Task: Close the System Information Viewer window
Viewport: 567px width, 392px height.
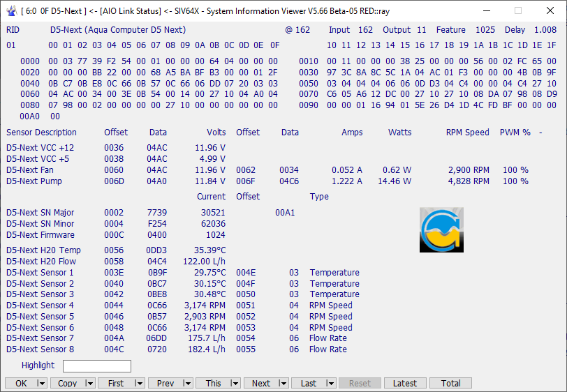Action: pos(550,10)
